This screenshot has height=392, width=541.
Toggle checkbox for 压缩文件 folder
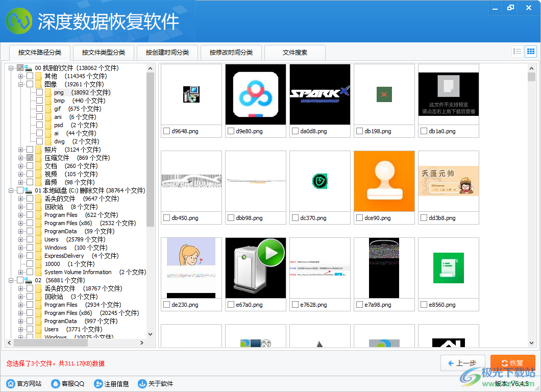(30, 158)
